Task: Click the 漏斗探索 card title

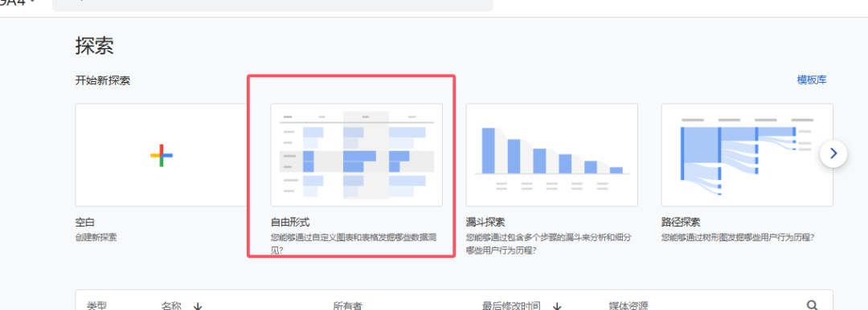Action: click(485, 222)
